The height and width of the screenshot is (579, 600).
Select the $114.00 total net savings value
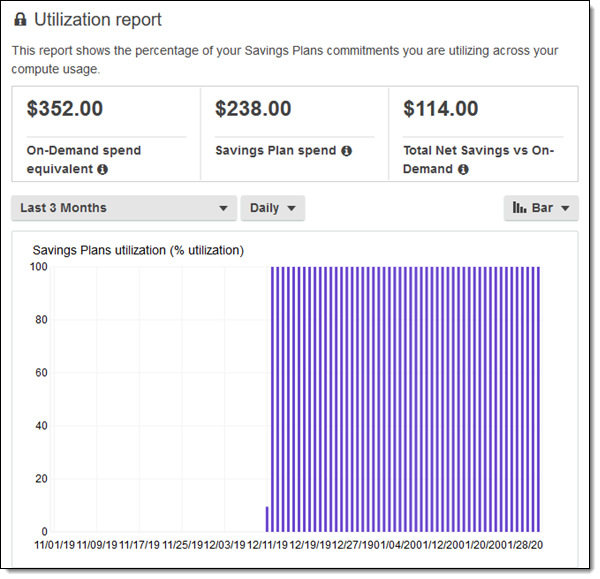(x=440, y=109)
